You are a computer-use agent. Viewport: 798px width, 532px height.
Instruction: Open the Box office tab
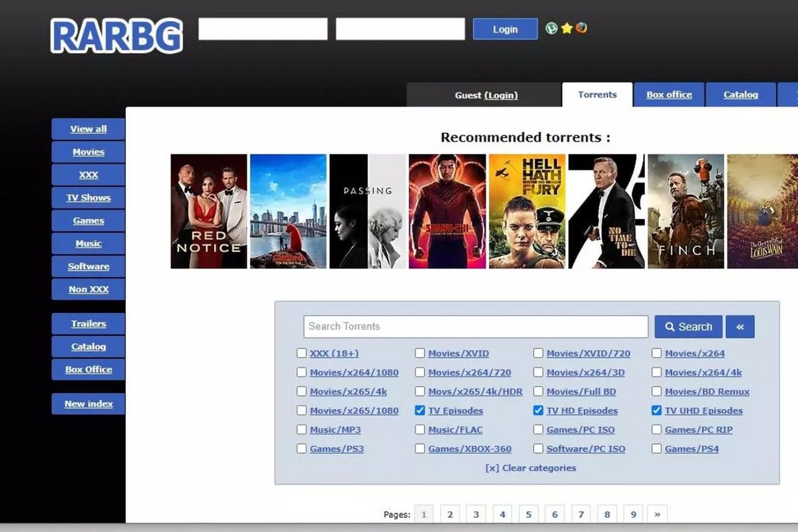click(x=669, y=95)
